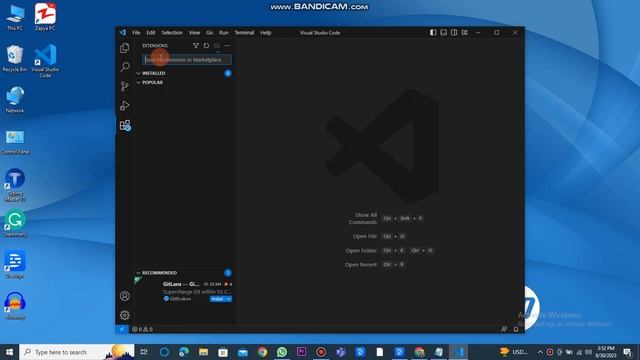
Task: Open Network desktop icon
Action: pos(15,100)
